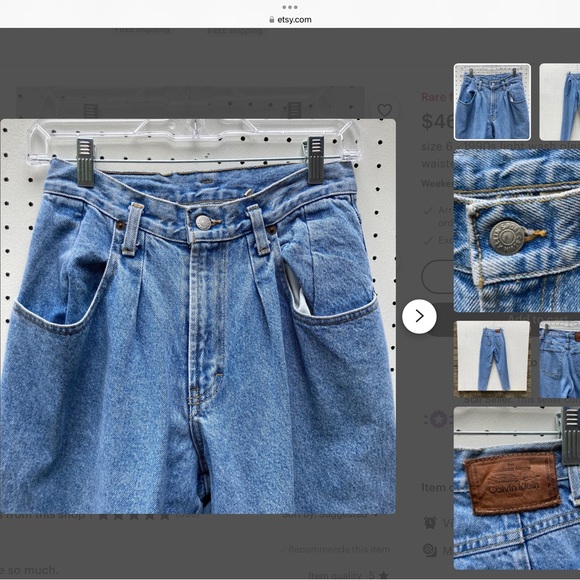Click the large jeans photo in the viewer

(x=198, y=316)
